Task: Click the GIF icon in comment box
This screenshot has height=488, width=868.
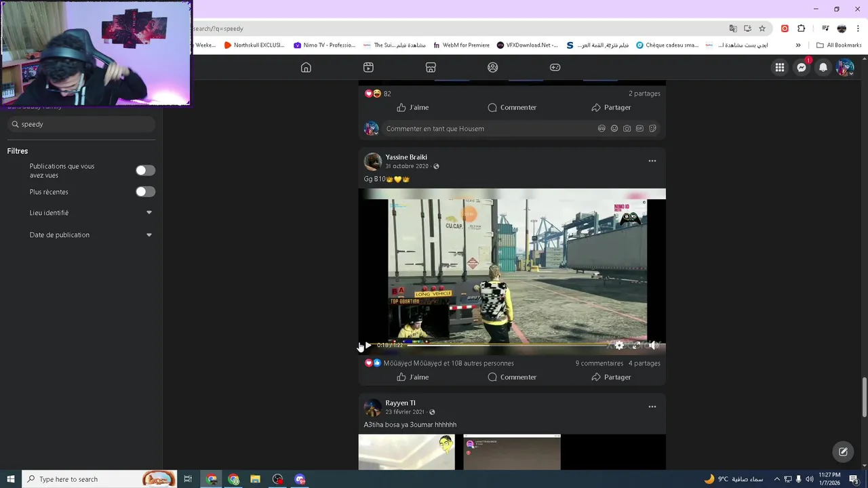Action: (x=639, y=128)
